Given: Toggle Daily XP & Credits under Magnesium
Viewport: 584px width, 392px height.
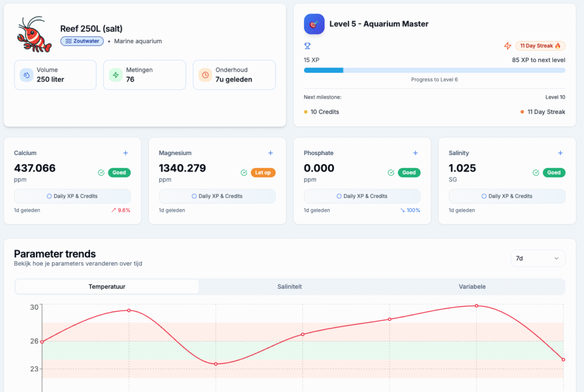Looking at the screenshot, I should pyautogui.click(x=217, y=196).
